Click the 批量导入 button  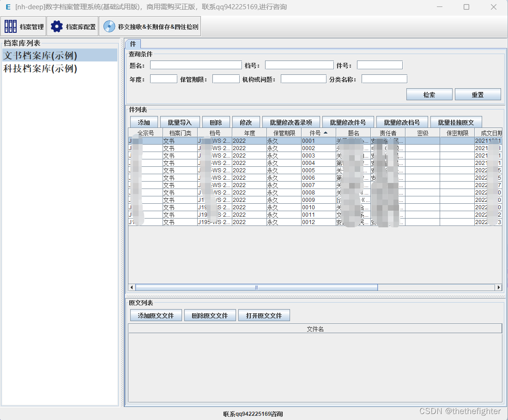pos(180,122)
